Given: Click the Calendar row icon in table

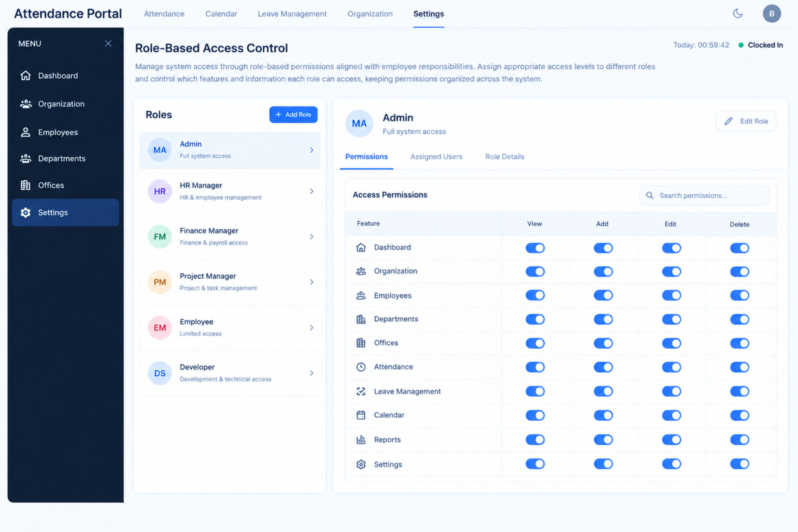Looking at the screenshot, I should tap(361, 415).
